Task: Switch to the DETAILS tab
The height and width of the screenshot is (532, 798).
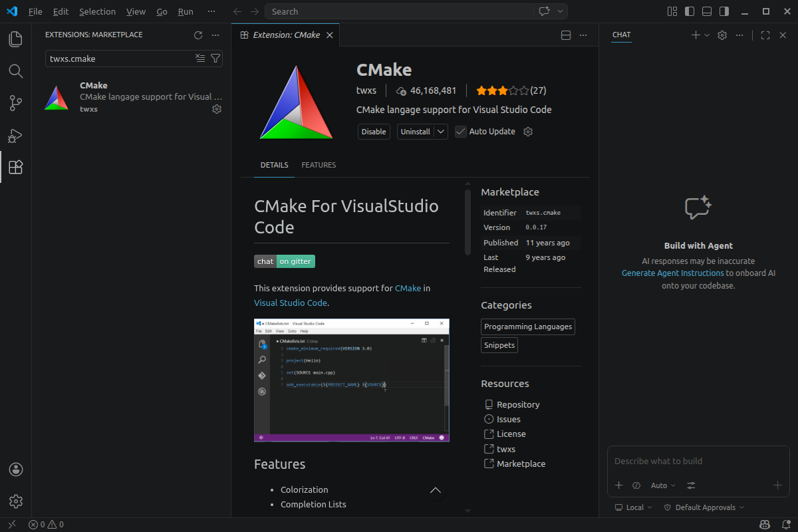Action: pos(274,165)
